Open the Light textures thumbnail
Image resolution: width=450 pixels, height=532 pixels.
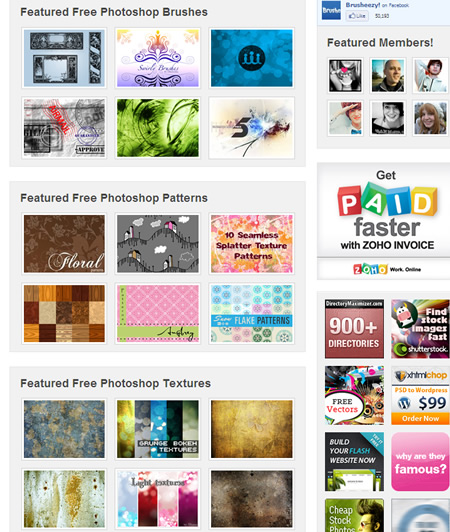coord(158,499)
